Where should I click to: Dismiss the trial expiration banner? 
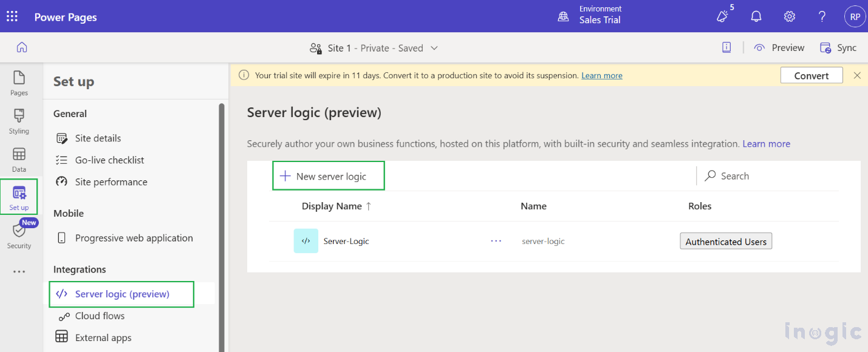click(857, 75)
